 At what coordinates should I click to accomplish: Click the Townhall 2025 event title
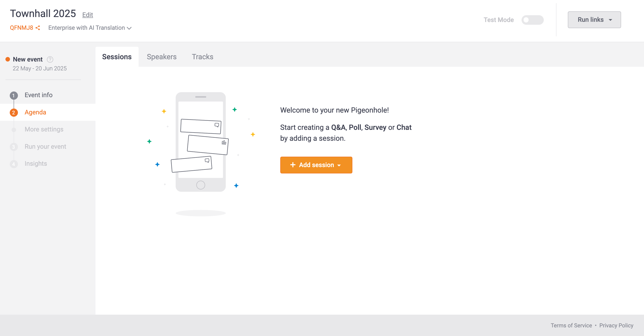[43, 14]
